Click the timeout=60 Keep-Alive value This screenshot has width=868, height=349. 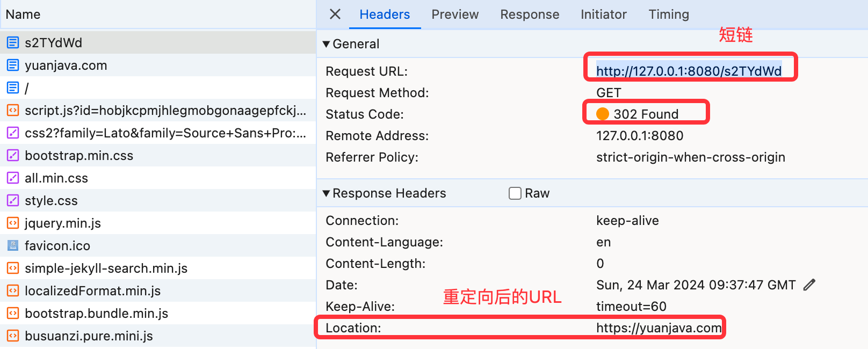(x=631, y=307)
